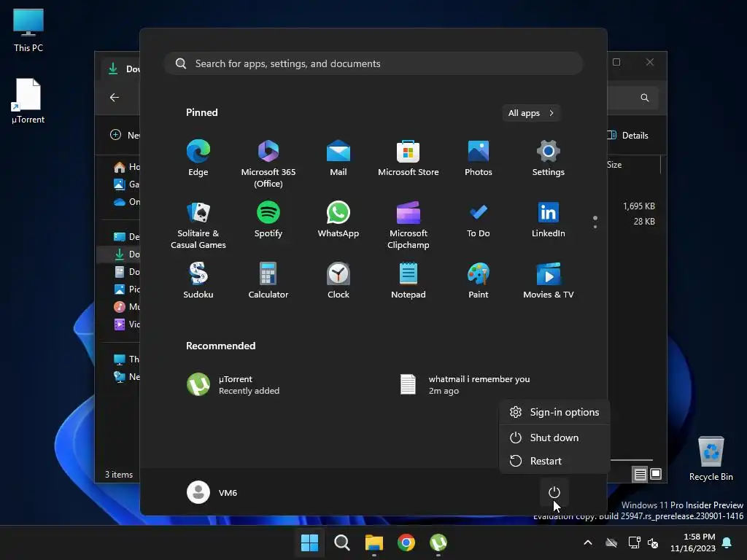
Task: Launch Movies & TV app
Action: tap(549, 281)
